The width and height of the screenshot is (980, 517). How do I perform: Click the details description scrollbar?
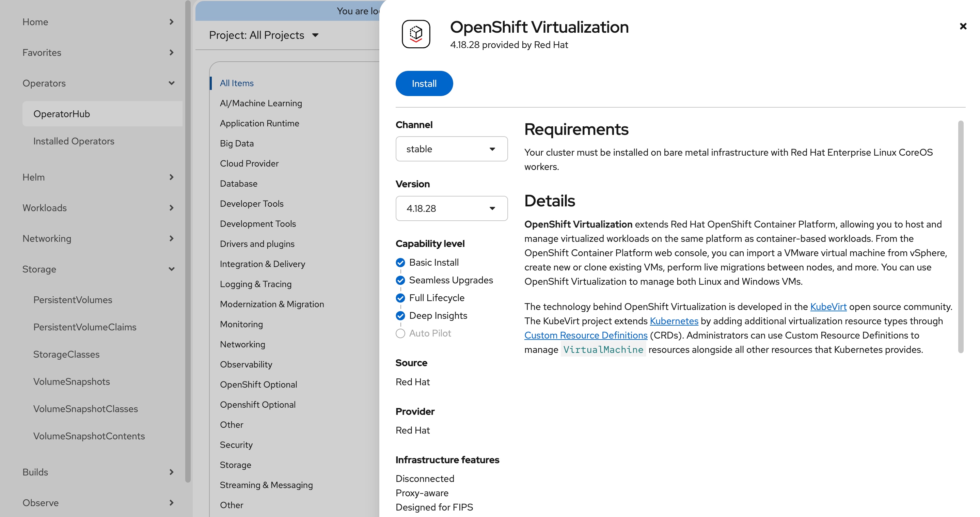pyautogui.click(x=961, y=237)
